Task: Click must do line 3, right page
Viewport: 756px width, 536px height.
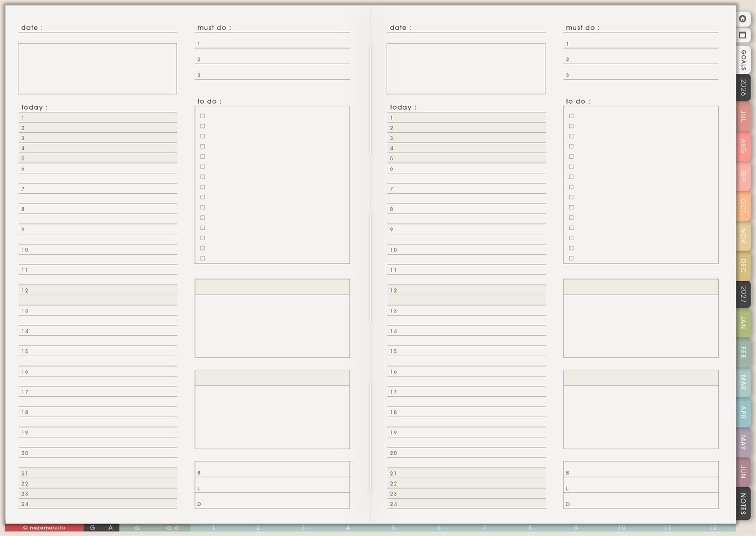Action: click(x=641, y=74)
